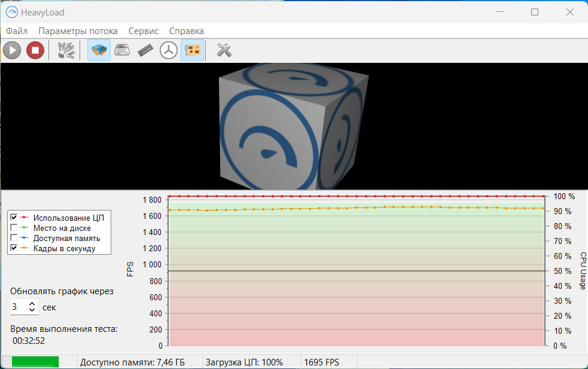This screenshot has height=369, width=588.
Task: Click the round three-spoke toolbar icon
Action: 168,50
